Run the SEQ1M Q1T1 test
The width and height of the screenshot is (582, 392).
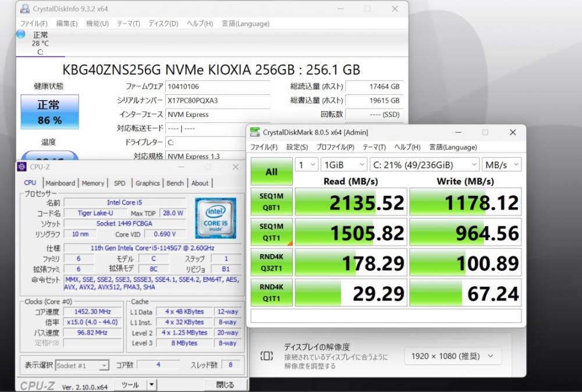[271, 232]
